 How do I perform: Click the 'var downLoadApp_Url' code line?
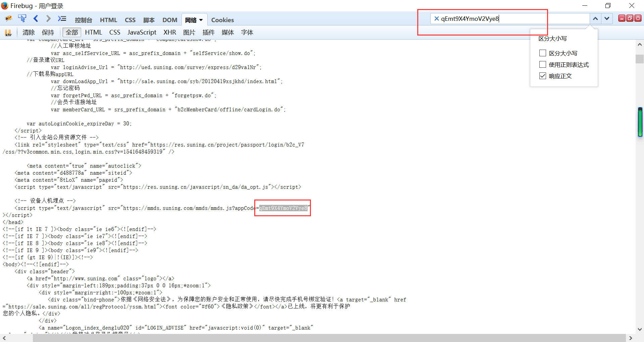coord(167,81)
